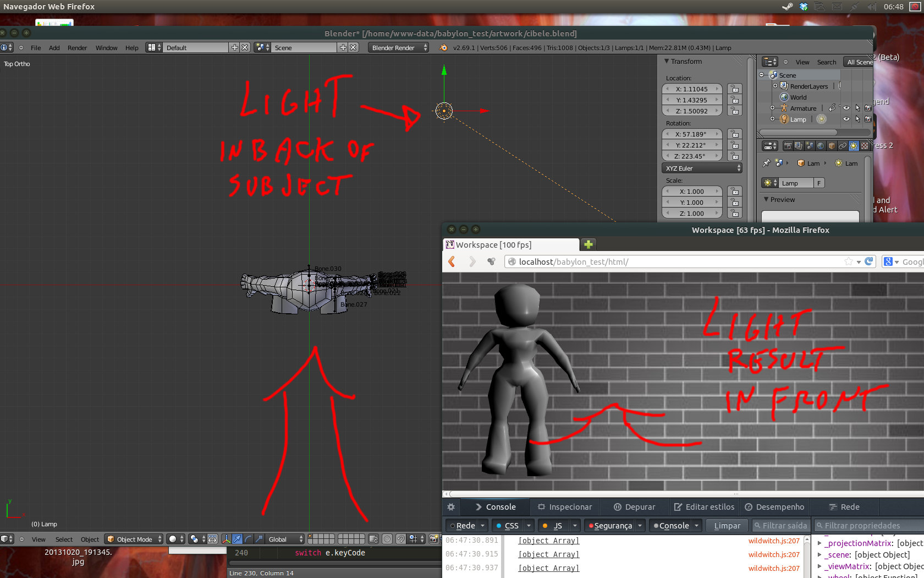Open the Object Constraints chain tab
924x578 pixels.
tap(843, 146)
